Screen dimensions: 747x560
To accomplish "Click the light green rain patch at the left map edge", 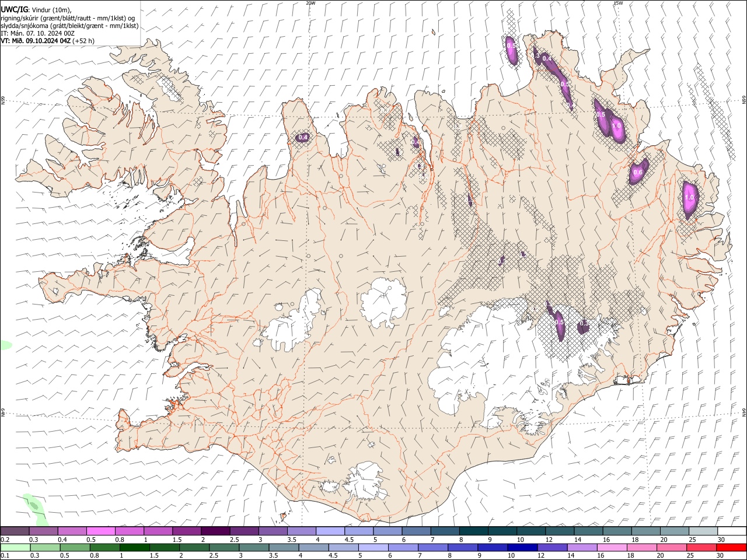I will (x=5, y=345).
